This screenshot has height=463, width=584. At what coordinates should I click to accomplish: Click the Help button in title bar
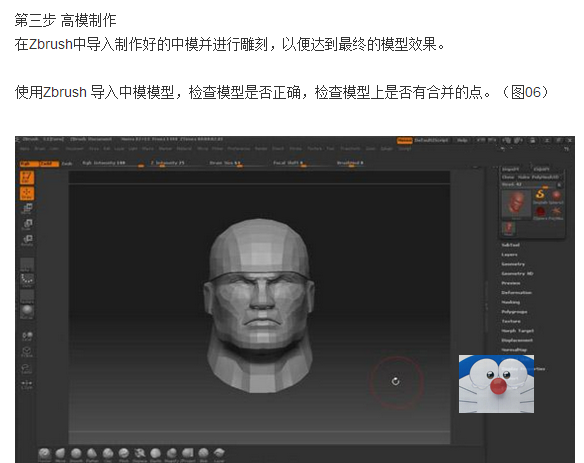[x=462, y=140]
